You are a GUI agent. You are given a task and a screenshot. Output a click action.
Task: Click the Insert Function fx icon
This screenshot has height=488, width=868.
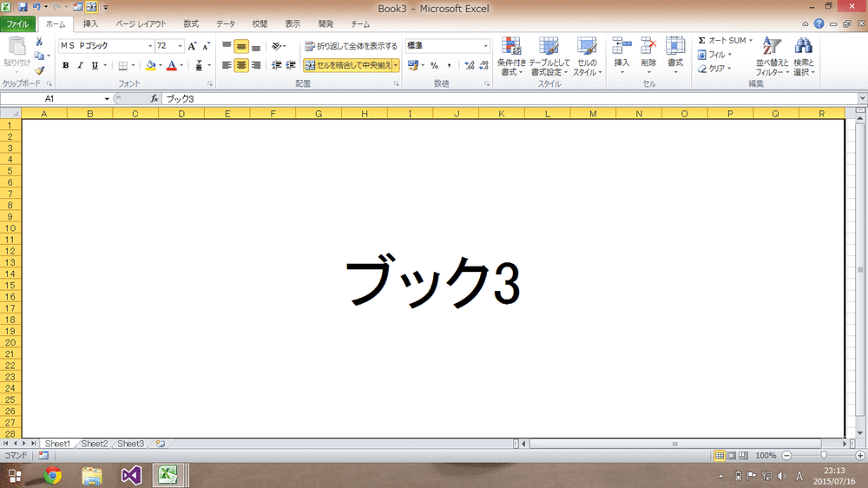tap(154, 99)
